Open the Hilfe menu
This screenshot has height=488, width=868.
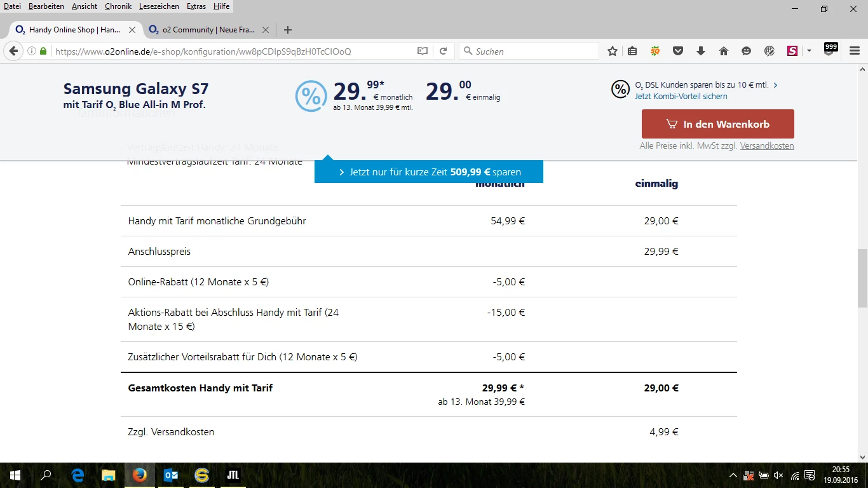coord(222,6)
